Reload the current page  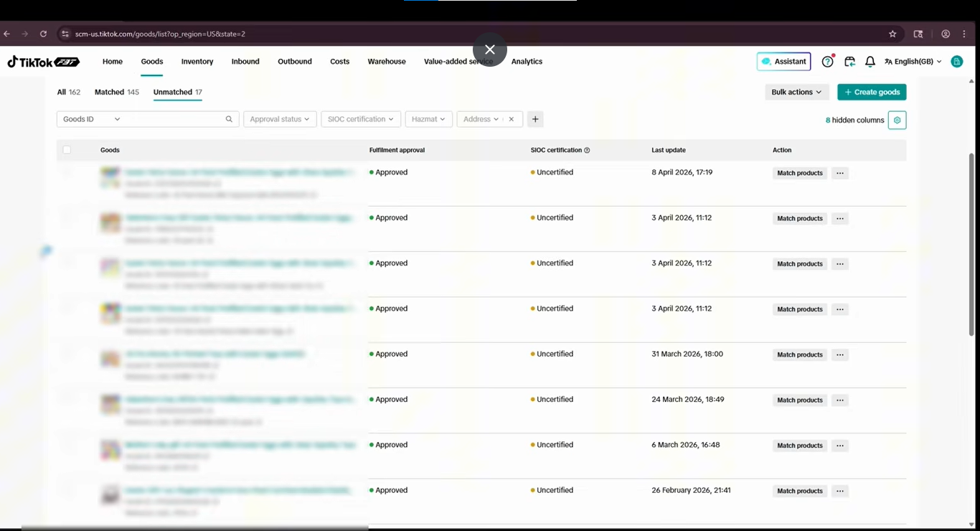tap(43, 34)
